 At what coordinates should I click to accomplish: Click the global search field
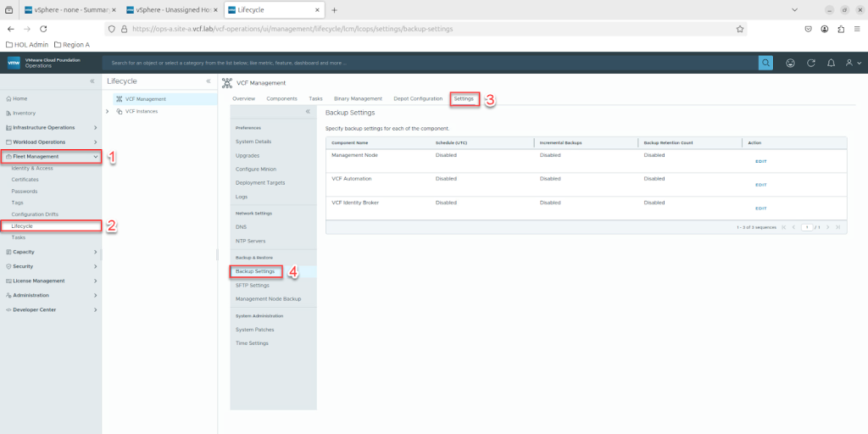430,63
